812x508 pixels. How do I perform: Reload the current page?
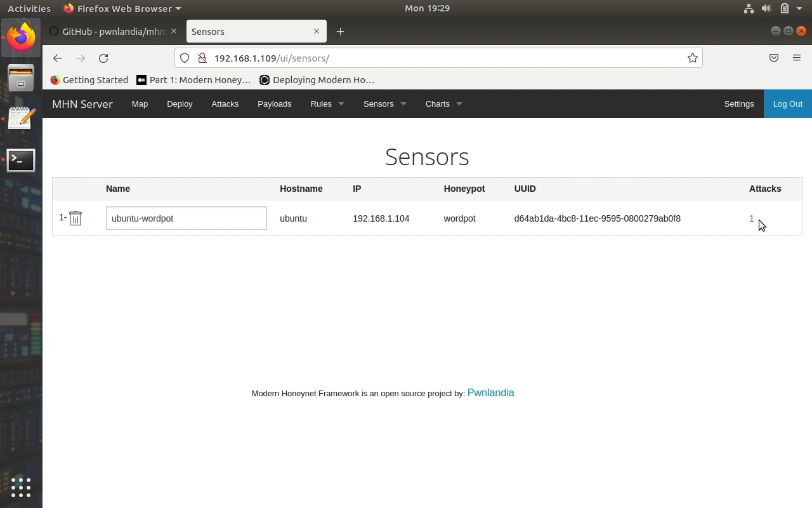(x=103, y=58)
